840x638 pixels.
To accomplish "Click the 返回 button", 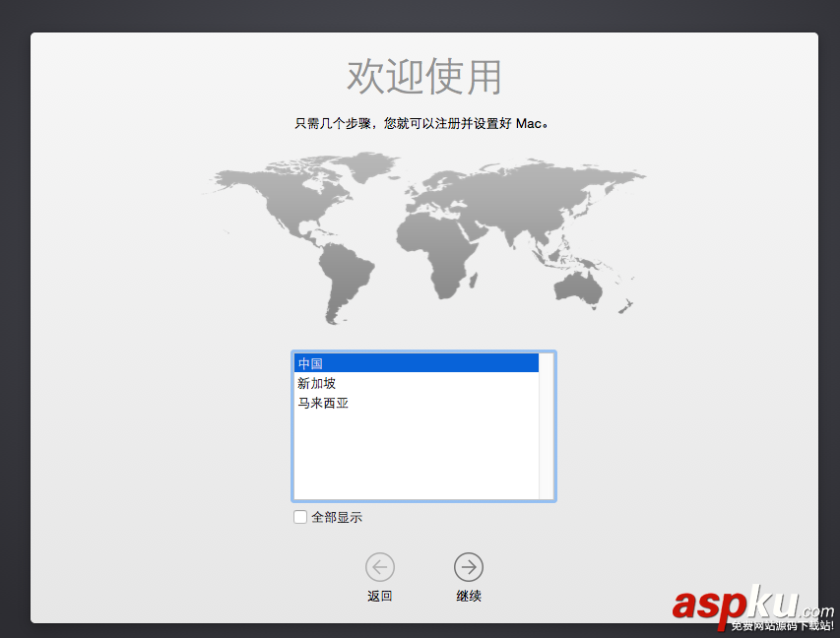I will click(x=380, y=596).
